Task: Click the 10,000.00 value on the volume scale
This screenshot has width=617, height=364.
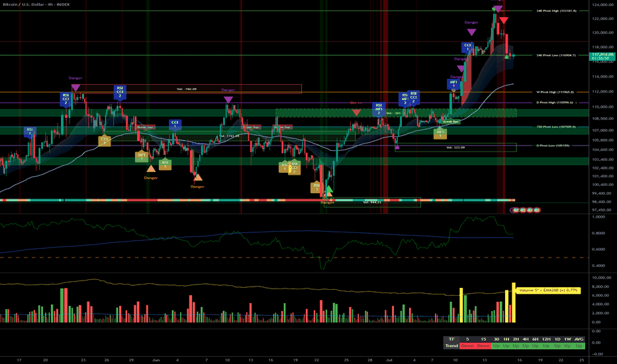Action: 601,277
